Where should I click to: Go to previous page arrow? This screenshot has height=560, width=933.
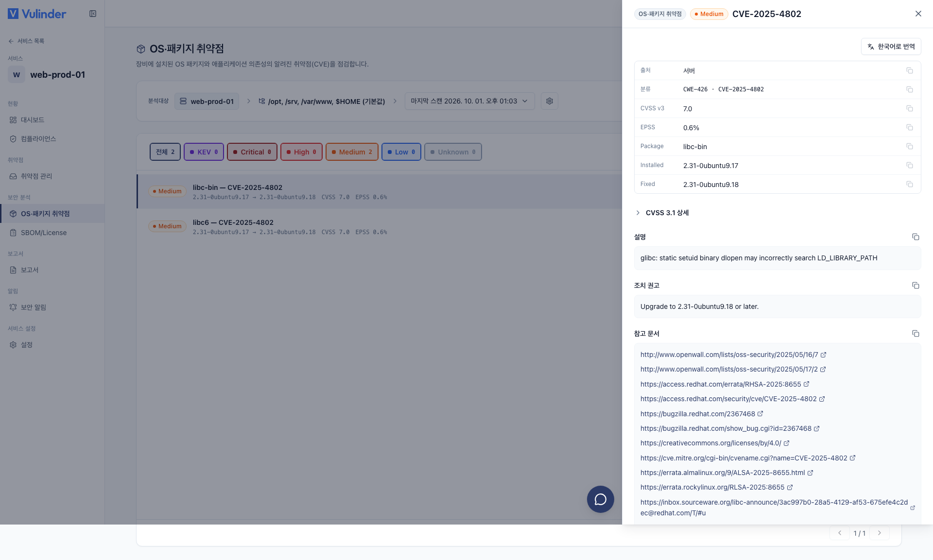pyautogui.click(x=840, y=533)
